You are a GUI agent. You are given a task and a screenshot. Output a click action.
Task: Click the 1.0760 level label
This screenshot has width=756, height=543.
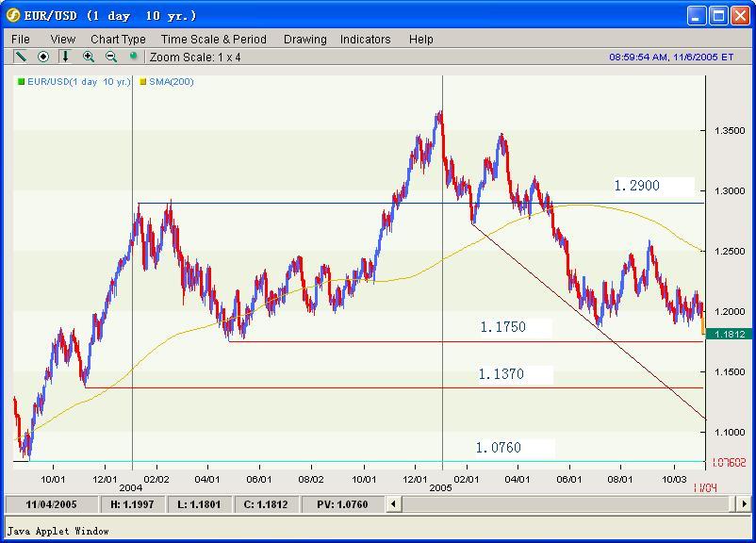point(499,448)
